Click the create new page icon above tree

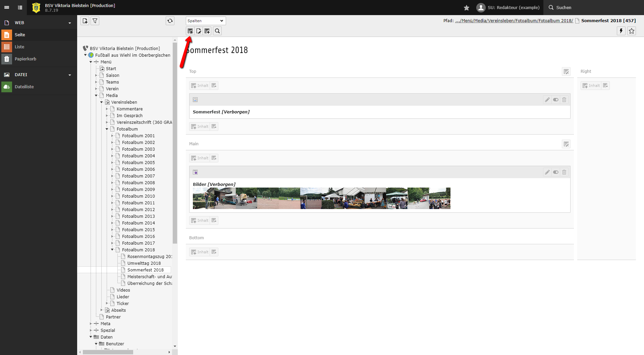[x=85, y=21]
